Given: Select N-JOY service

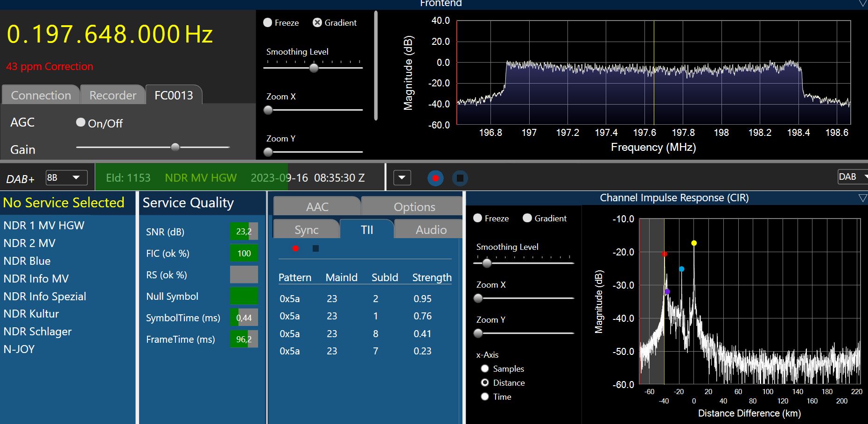Looking at the screenshot, I should coord(19,349).
